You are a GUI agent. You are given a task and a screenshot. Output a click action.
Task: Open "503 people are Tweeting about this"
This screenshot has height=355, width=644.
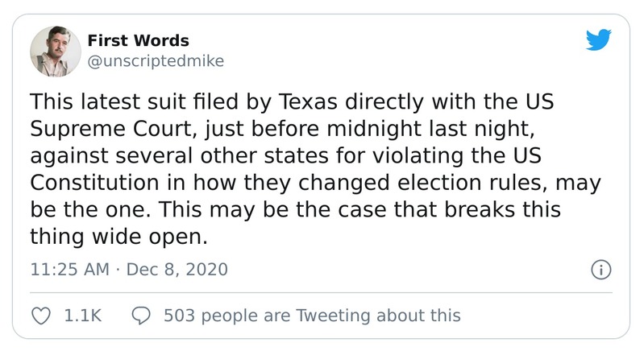(311, 316)
